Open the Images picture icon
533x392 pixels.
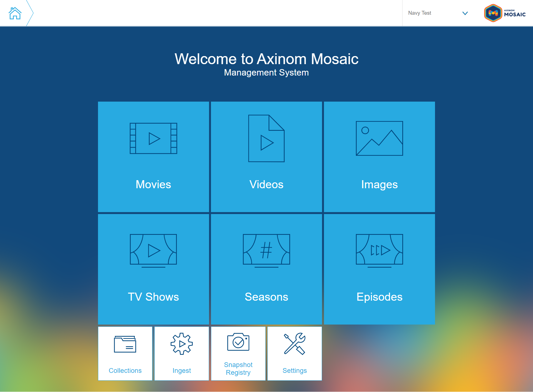[379, 138]
